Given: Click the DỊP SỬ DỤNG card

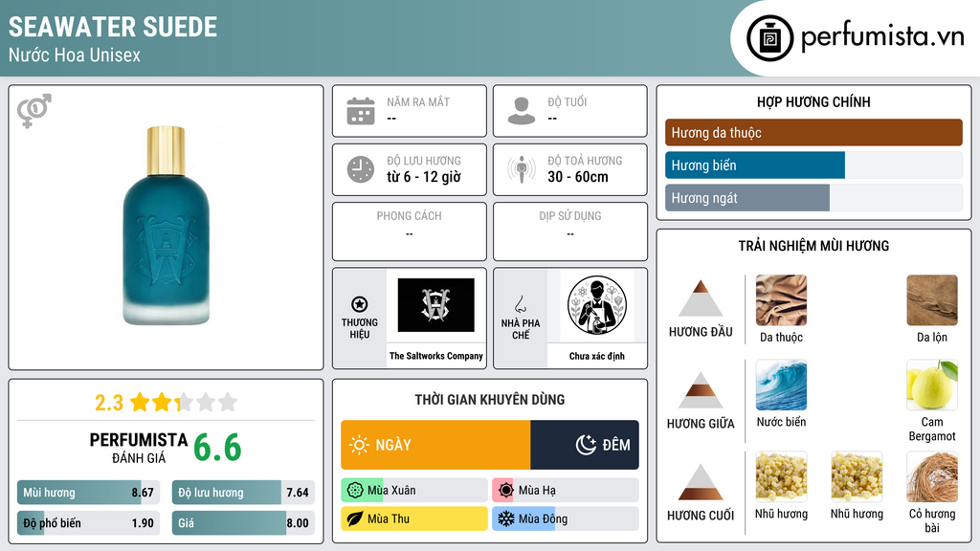Looking at the screenshot, I should pyautogui.click(x=570, y=231).
